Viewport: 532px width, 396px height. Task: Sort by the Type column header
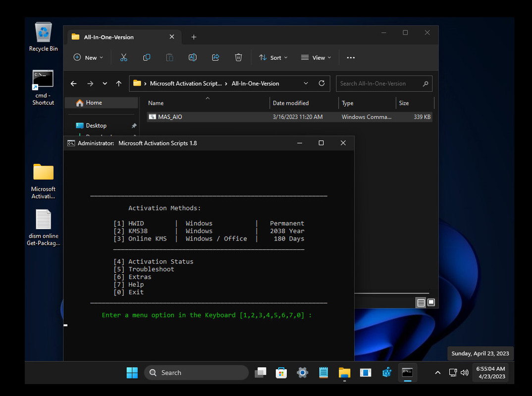(x=367, y=103)
